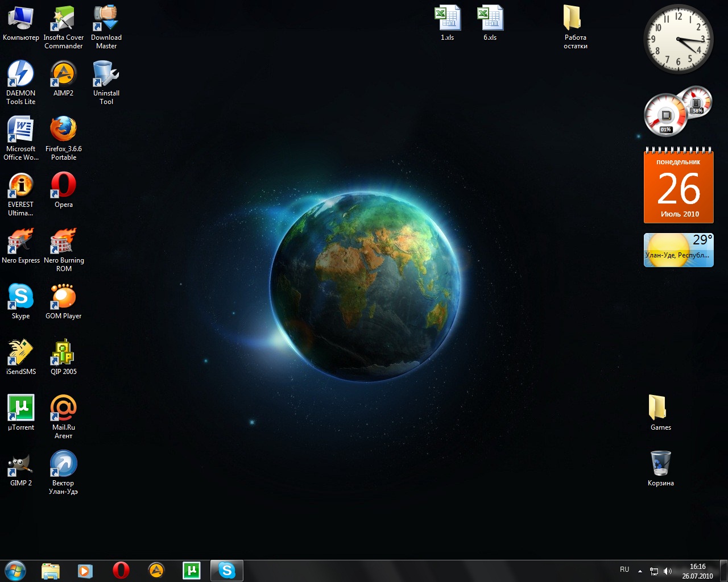Open the RU language selector
Image resolution: width=728 pixels, height=582 pixels.
pos(624,569)
